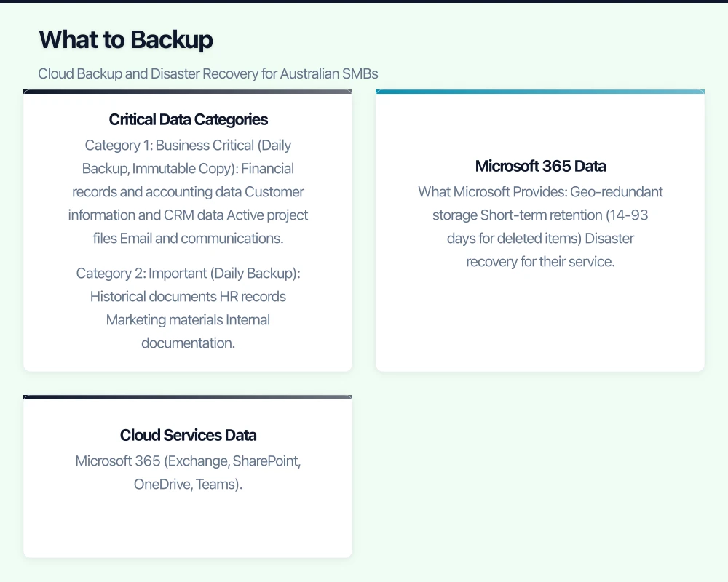Open the Cloud Services Data card
This screenshot has width=728, height=582.
point(188,476)
